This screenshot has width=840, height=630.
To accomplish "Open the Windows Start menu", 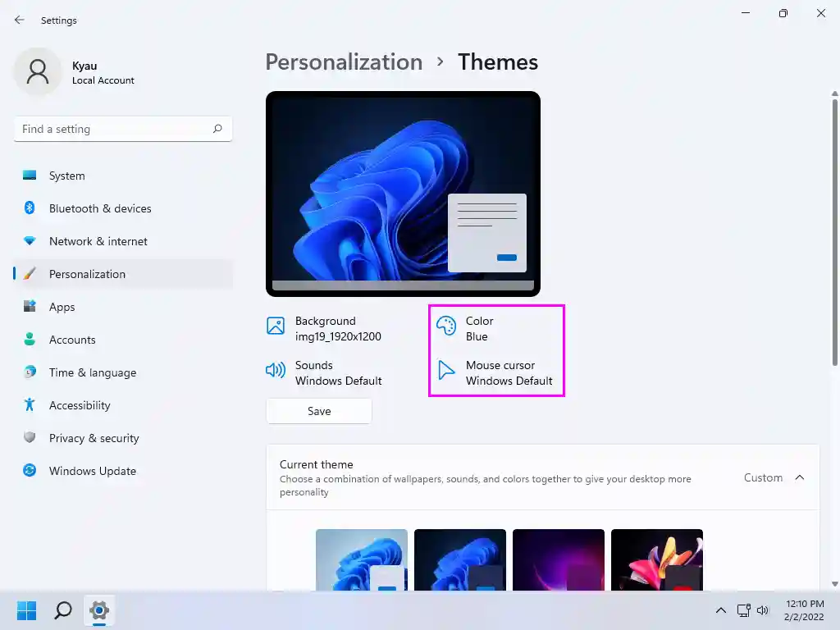I will coord(26,610).
